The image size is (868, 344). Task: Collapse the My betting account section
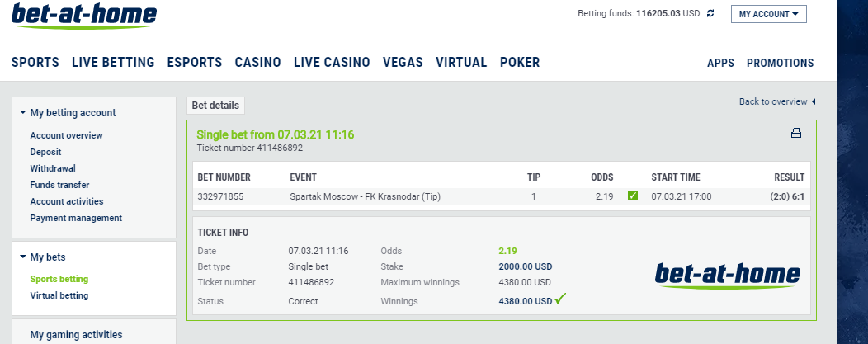click(68, 113)
